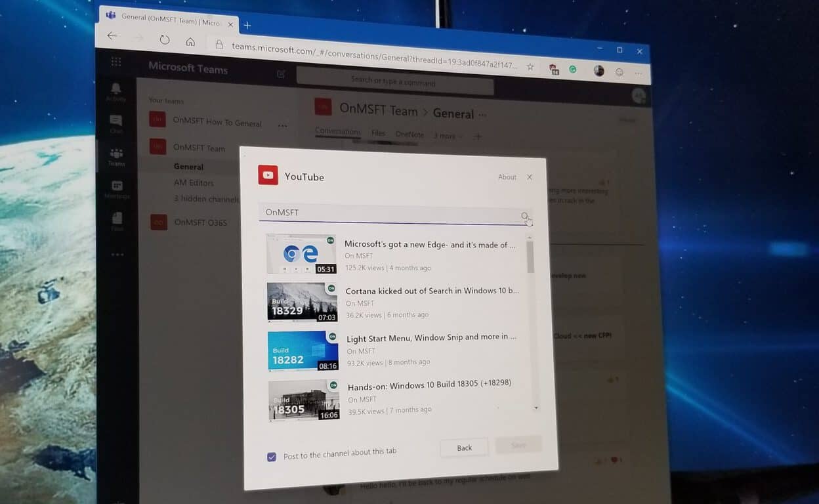Open Files in the Teams left rail
This screenshot has width=819, height=504.
(117, 221)
